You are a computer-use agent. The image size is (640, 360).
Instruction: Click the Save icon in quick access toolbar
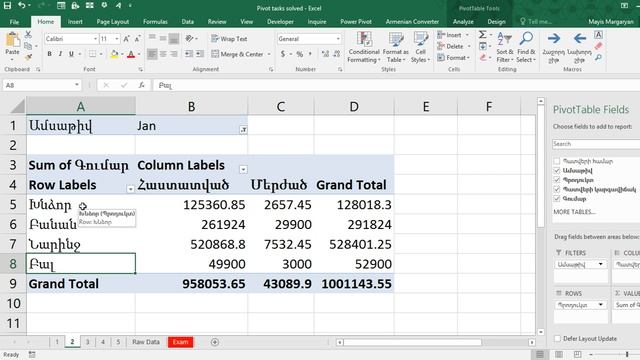(x=7, y=6)
